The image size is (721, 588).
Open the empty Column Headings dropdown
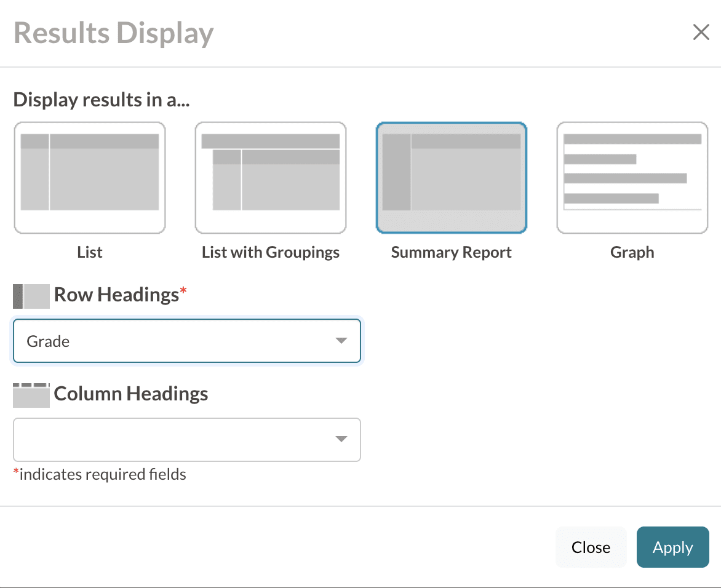178,439
